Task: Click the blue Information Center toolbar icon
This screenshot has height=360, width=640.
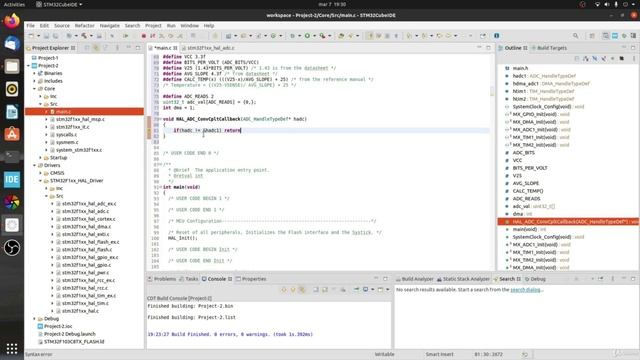Action: [496, 36]
